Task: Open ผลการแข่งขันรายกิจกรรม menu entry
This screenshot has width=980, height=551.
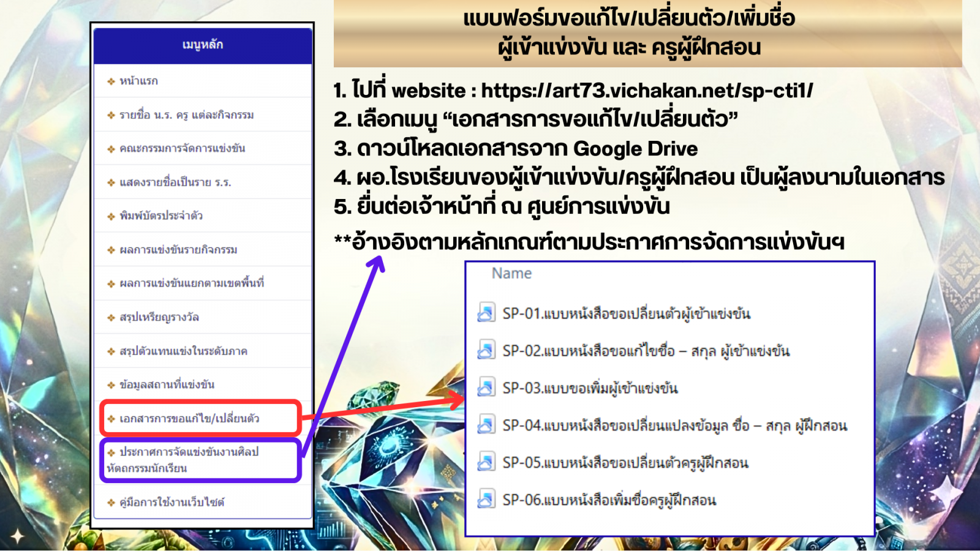Action: (x=178, y=250)
